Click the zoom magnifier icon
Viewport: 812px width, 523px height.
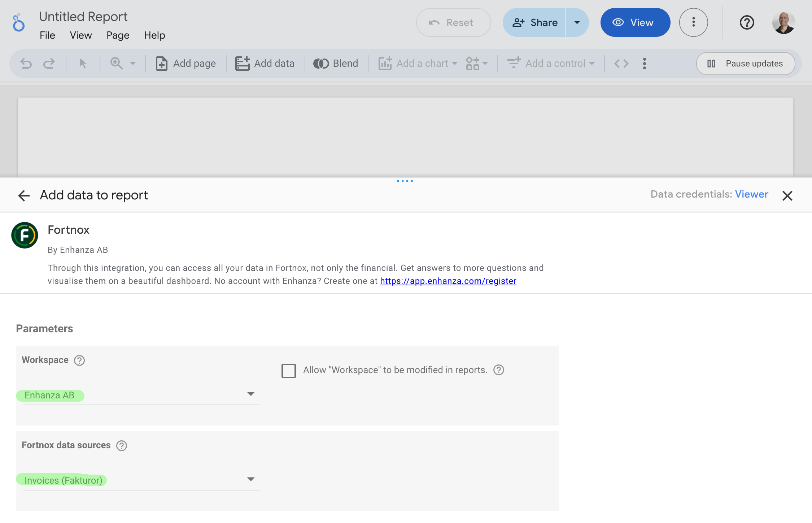[117, 64]
